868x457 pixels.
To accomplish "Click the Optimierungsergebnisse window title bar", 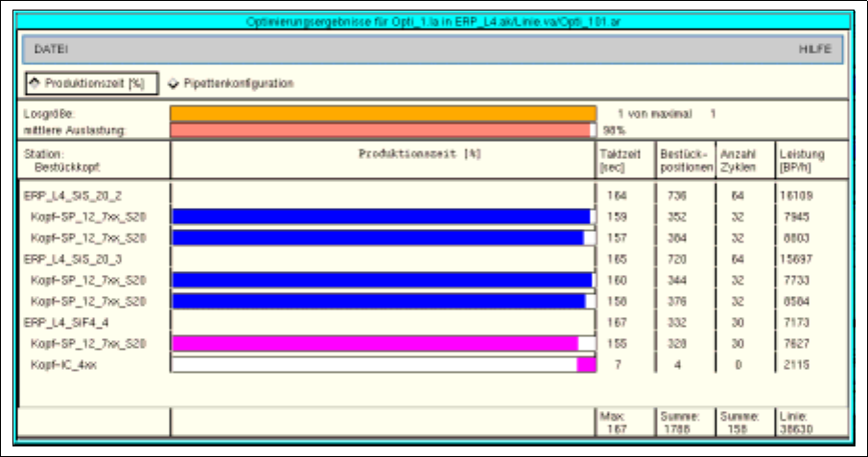I will 434,22.
